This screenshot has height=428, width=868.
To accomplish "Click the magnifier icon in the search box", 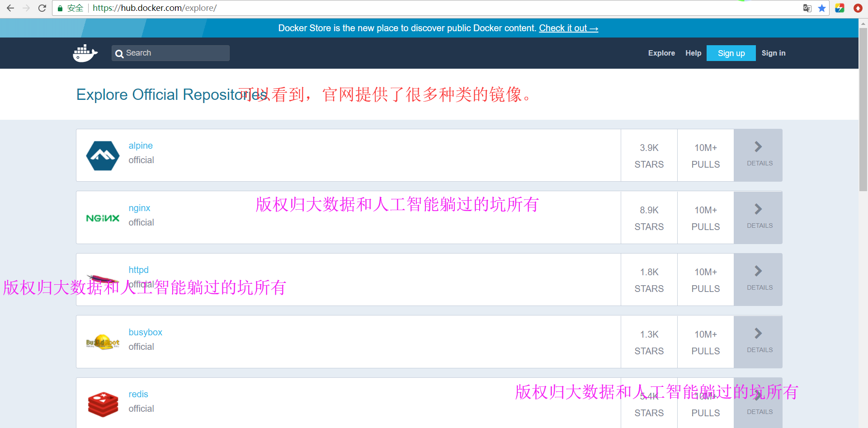I will (x=119, y=54).
